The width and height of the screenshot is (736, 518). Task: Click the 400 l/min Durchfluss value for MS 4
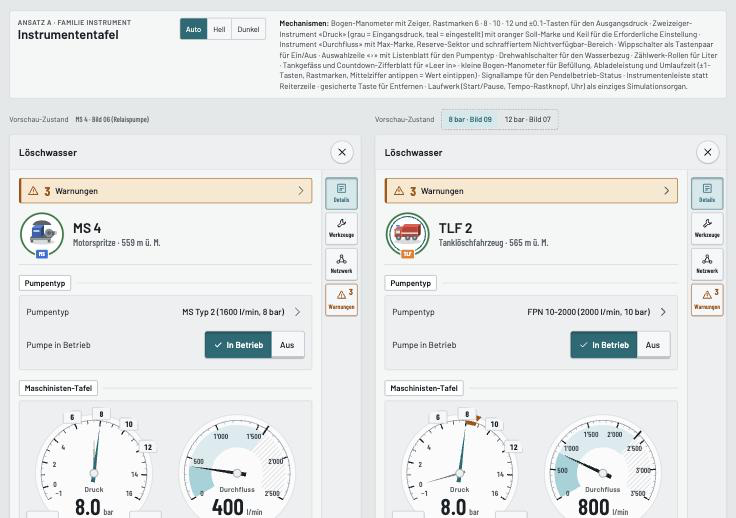click(x=237, y=508)
